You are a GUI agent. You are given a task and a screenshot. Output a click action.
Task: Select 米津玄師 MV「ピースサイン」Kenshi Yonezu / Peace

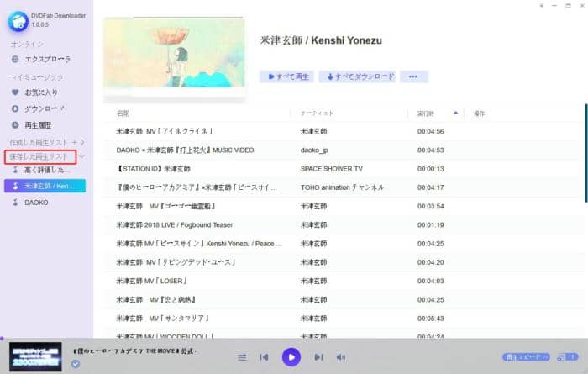pos(199,244)
